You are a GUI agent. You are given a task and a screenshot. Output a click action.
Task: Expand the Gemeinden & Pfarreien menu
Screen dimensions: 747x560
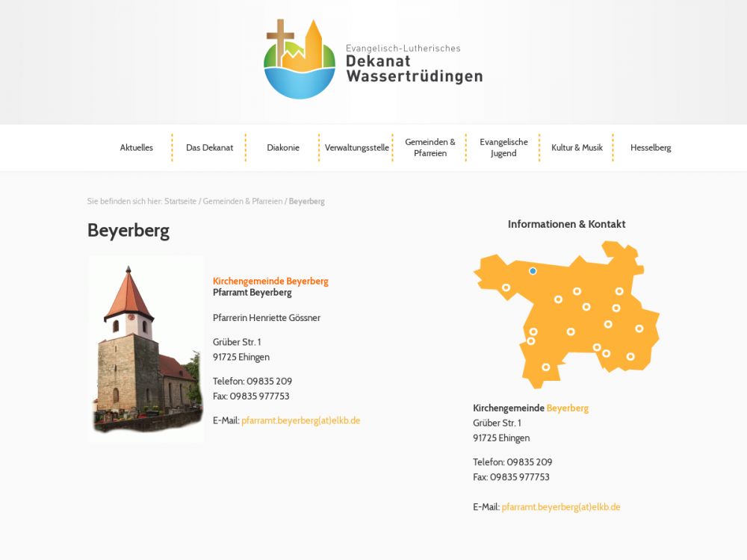click(430, 148)
